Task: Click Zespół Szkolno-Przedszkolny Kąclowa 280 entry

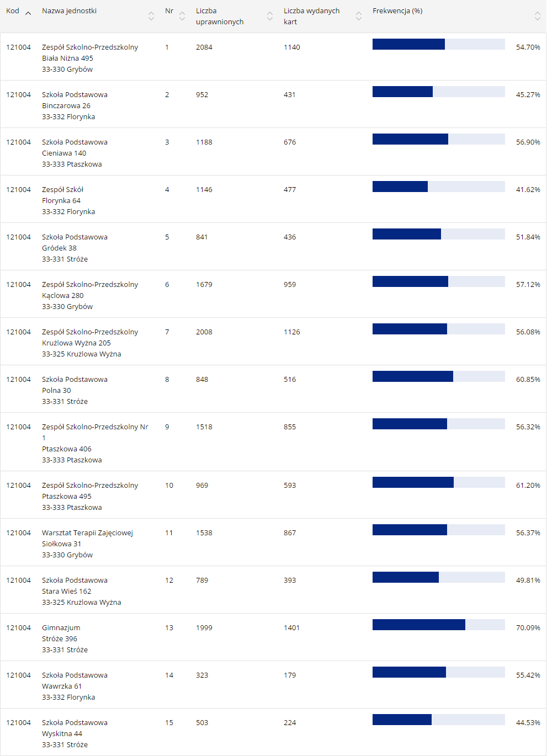Action: click(90, 285)
